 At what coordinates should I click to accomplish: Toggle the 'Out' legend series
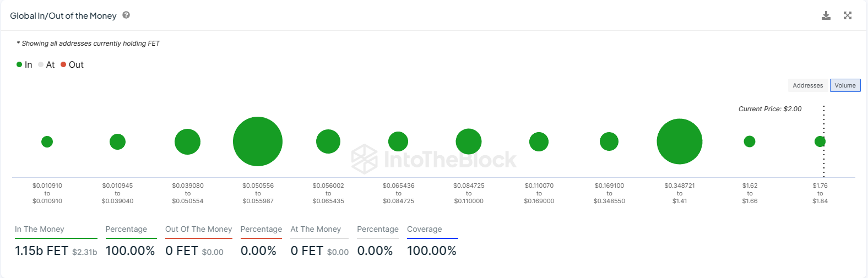pyautogui.click(x=72, y=65)
